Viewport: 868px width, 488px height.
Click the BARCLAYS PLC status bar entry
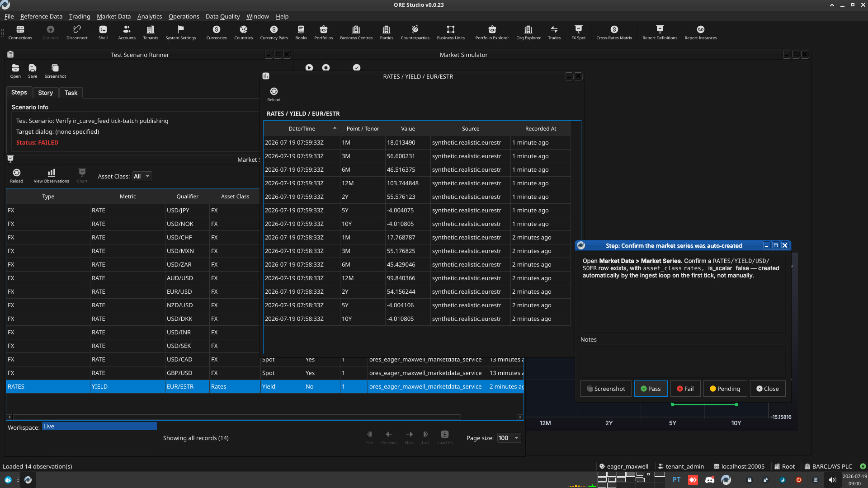click(x=828, y=466)
